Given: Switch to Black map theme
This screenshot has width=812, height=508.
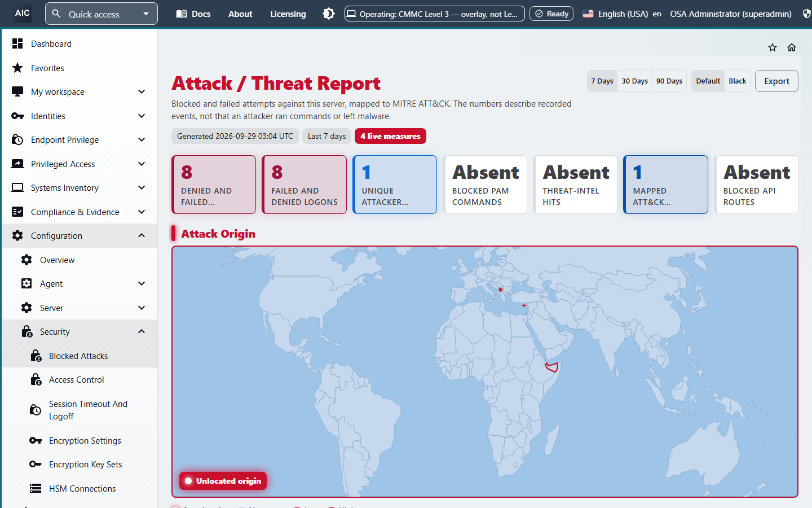Looking at the screenshot, I should [738, 81].
